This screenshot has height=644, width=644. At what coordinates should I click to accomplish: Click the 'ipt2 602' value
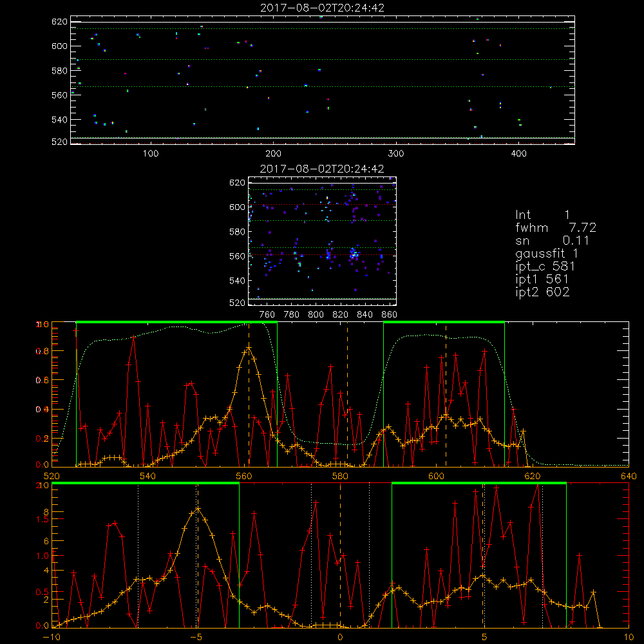[542, 292]
